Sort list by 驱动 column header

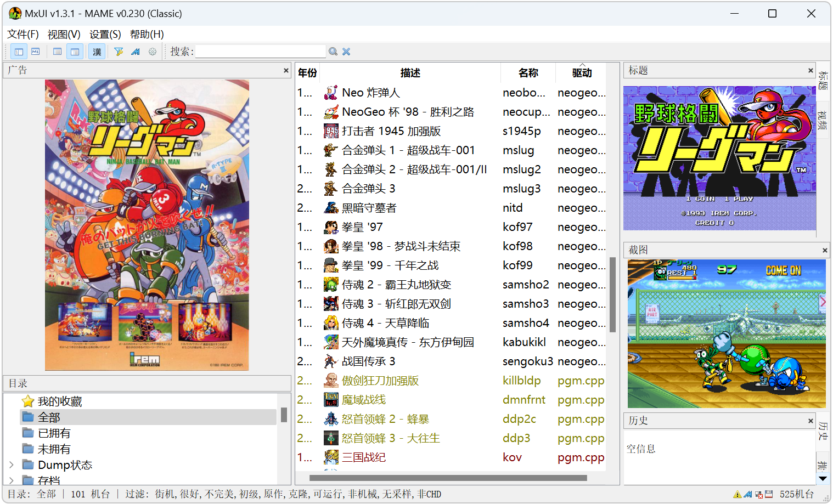(x=582, y=73)
